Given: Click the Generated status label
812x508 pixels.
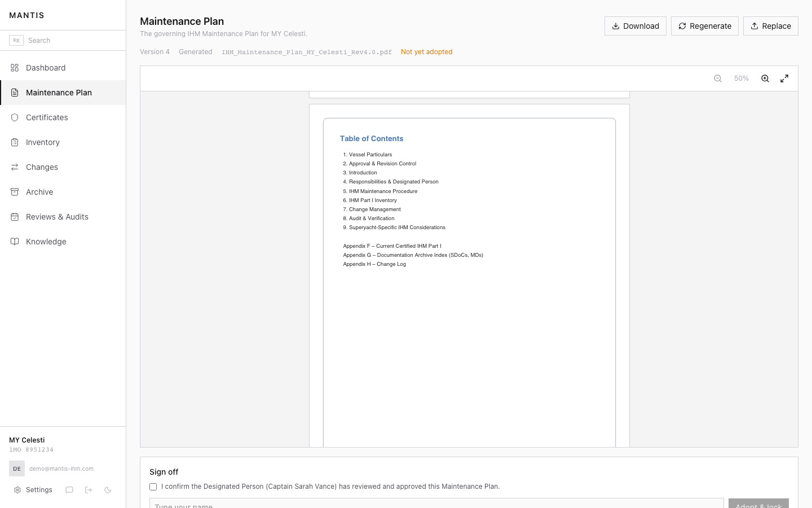Looking at the screenshot, I should (x=196, y=52).
